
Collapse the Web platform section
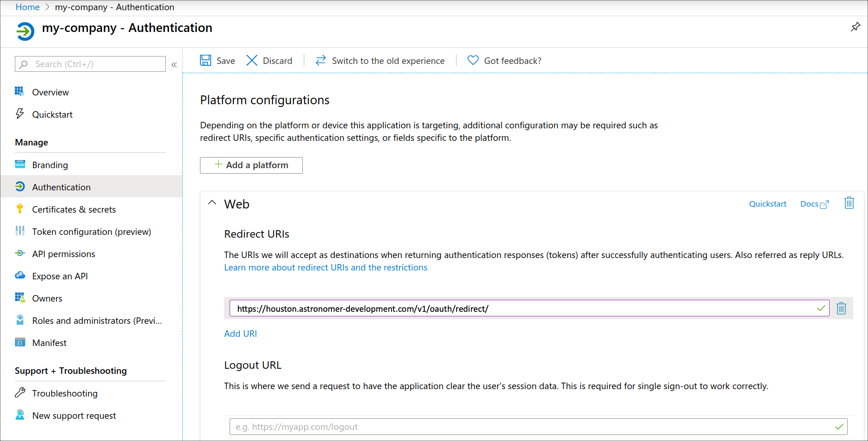212,203
